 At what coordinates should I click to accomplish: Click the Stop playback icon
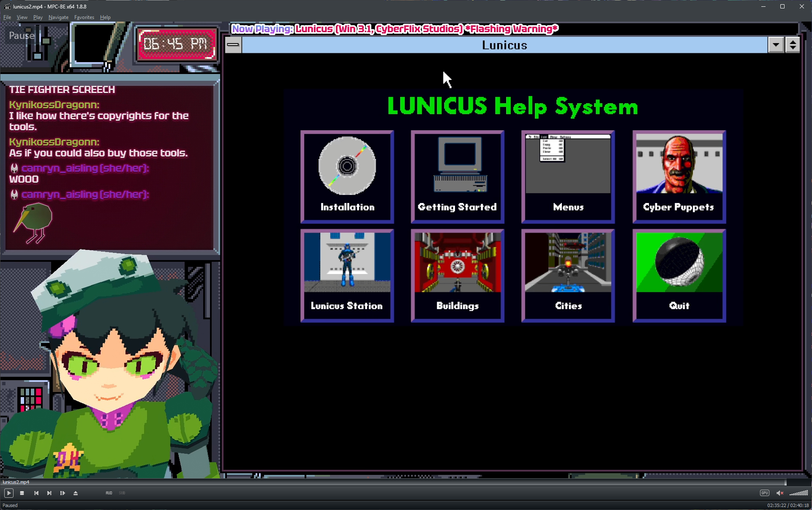[22, 493]
